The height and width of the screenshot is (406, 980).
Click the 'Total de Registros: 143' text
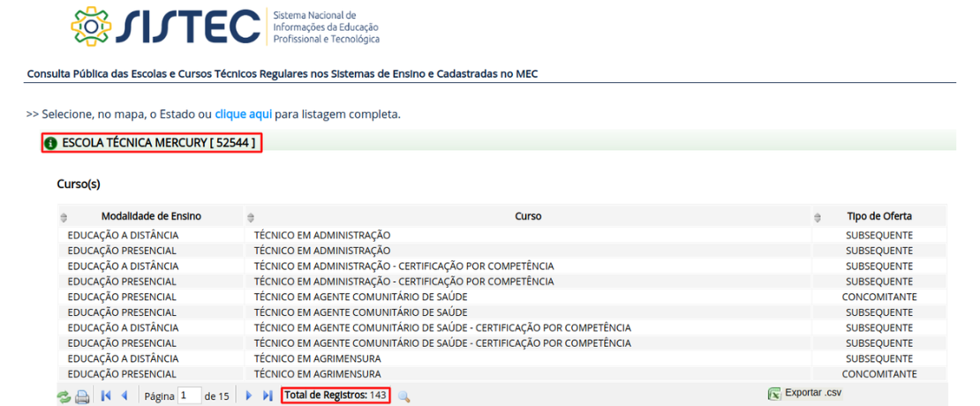click(335, 395)
